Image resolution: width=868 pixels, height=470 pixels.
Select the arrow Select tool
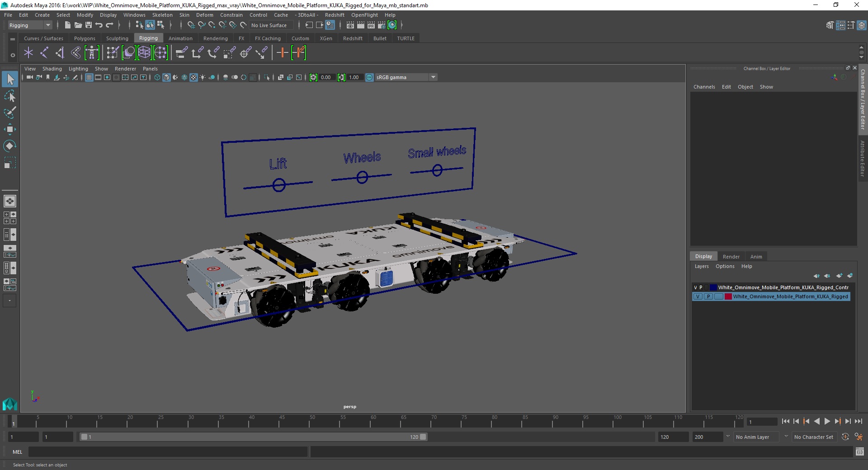(10, 80)
